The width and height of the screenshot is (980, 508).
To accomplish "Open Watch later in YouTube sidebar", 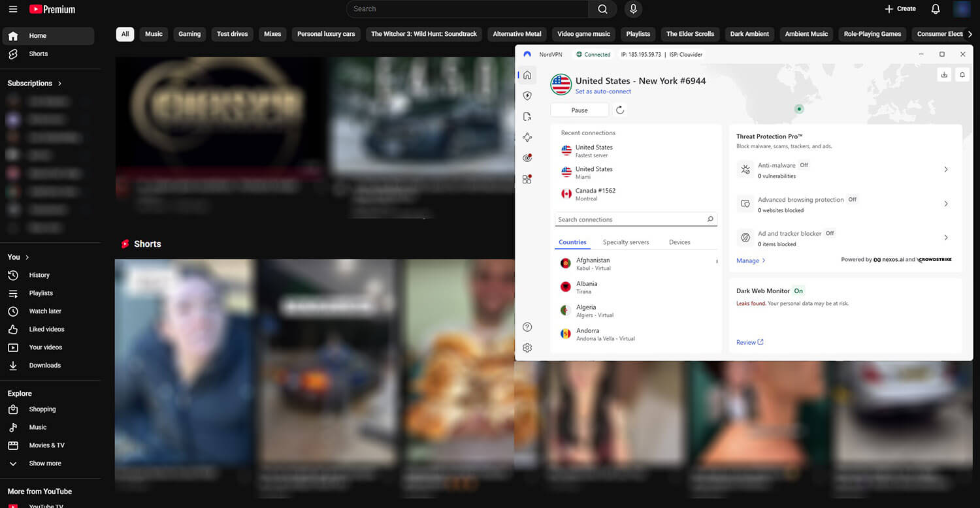I will click(x=48, y=311).
